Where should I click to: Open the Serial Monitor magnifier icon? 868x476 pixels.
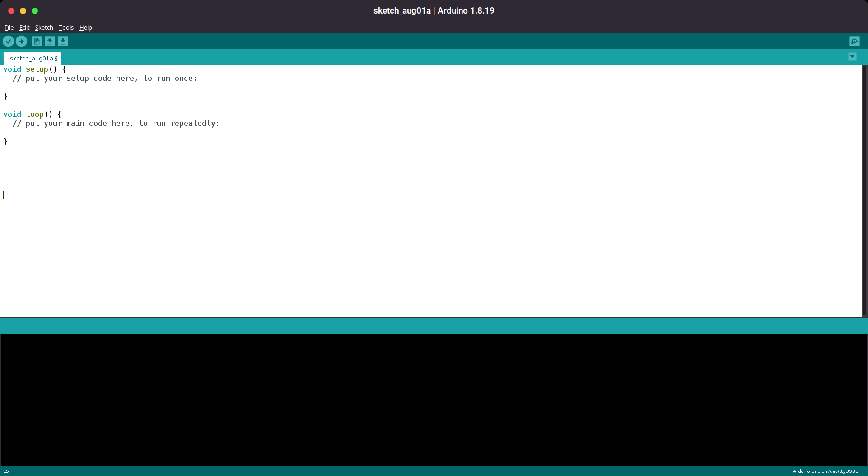[854, 42]
